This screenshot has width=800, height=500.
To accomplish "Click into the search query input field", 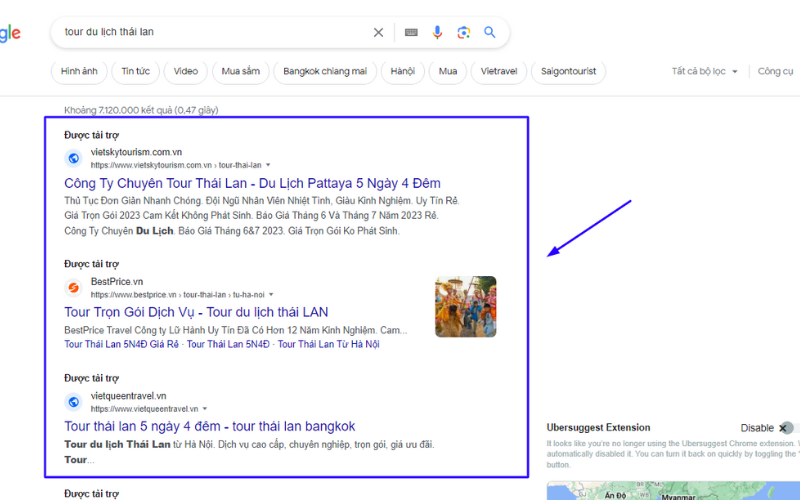I will click(x=214, y=32).
